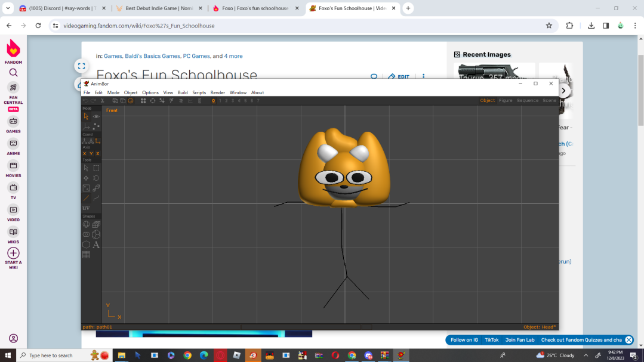Add Text shape with A icon
This screenshot has width=644, height=362.
coord(96,245)
